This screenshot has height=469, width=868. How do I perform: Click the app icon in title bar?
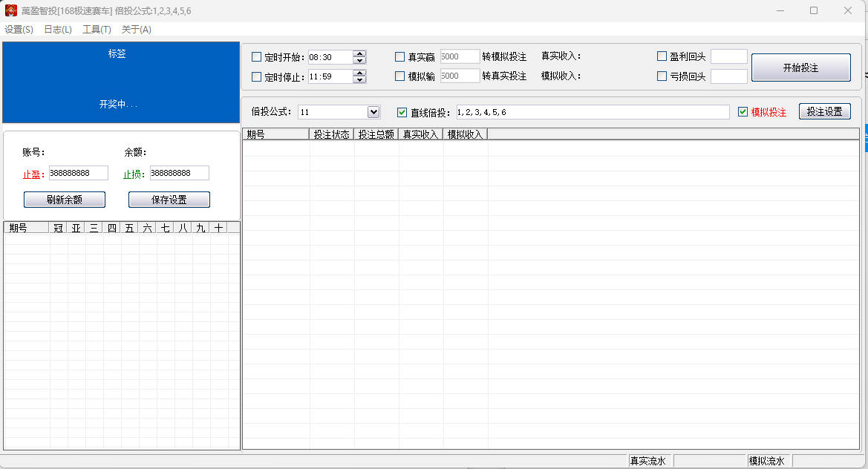pyautogui.click(x=11, y=10)
